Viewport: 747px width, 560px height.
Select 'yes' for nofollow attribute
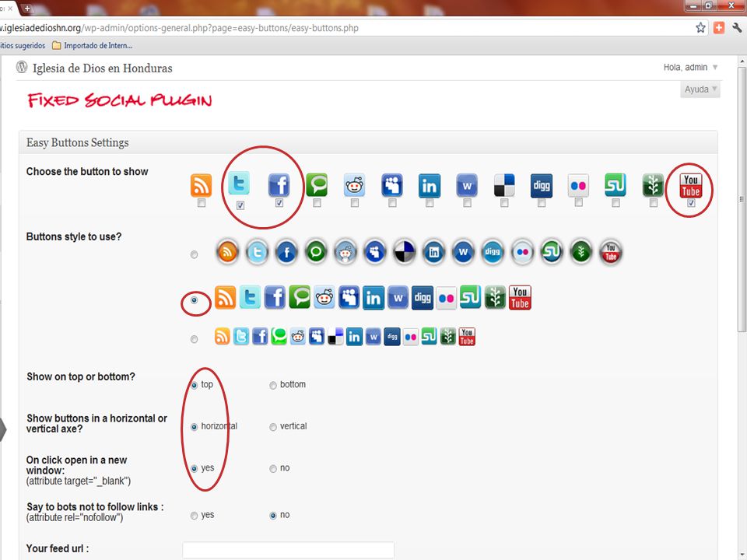pyautogui.click(x=194, y=516)
